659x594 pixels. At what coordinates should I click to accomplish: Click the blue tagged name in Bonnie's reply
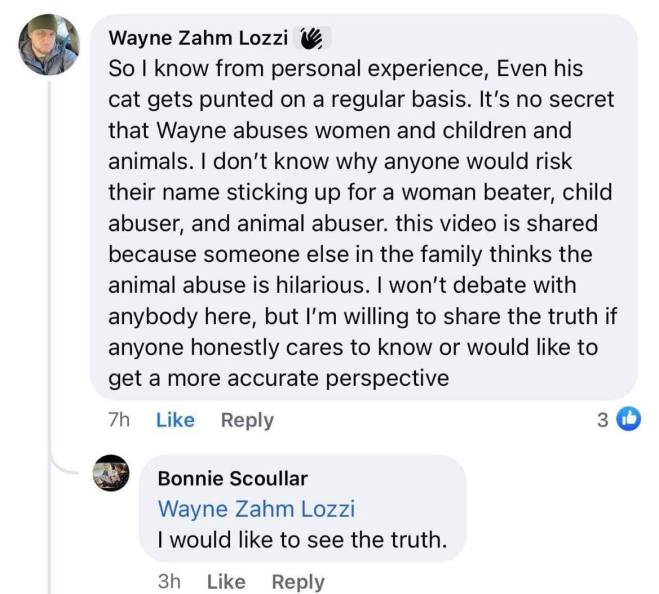coord(256,508)
